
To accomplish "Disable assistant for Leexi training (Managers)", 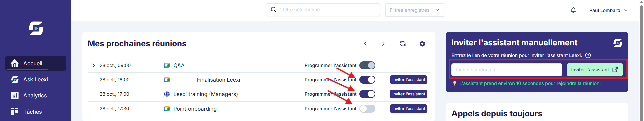I will point(367,94).
